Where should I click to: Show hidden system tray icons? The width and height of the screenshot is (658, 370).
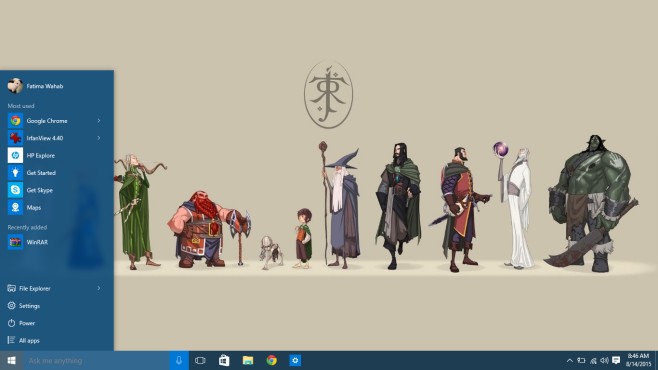click(569, 360)
